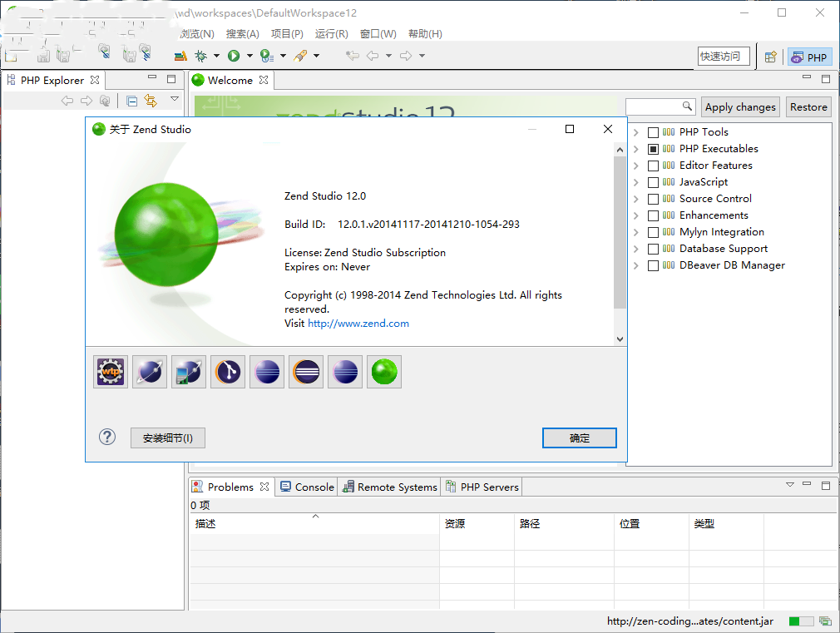
Task: Open the Debug dropdown arrow in toolbar
Action: tap(216, 56)
